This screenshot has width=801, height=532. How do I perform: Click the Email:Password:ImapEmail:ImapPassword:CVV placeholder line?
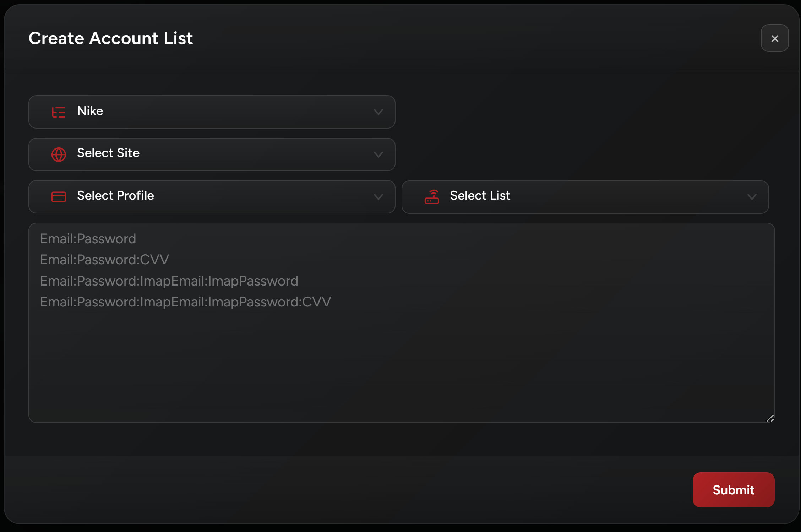coord(185,302)
